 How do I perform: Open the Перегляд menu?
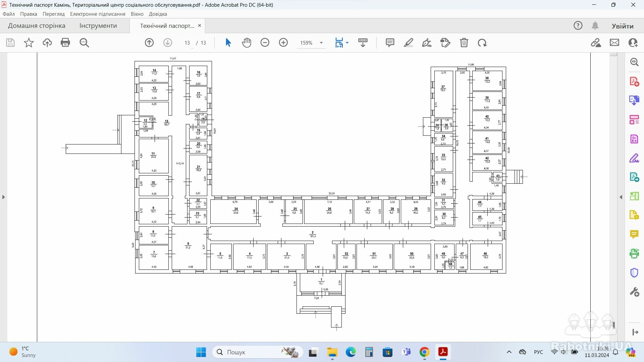coord(53,14)
